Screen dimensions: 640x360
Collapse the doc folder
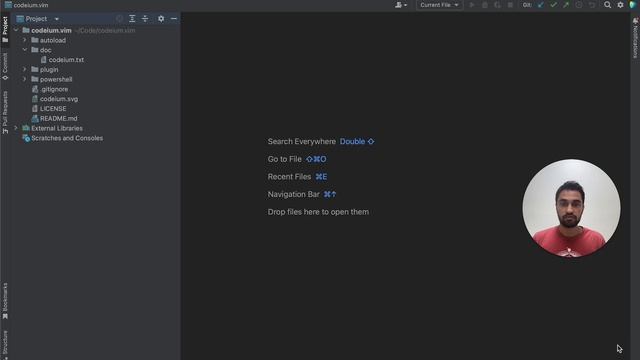24,50
